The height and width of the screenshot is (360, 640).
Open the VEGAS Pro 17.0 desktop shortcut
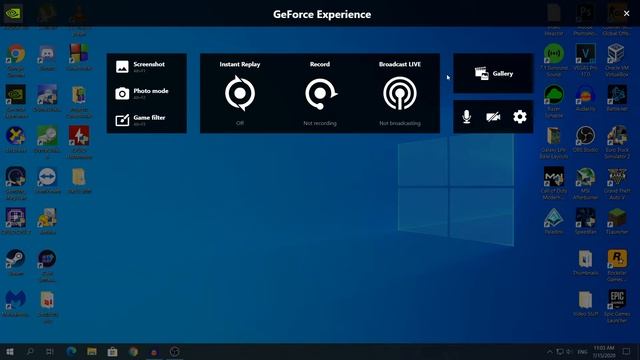(x=585, y=60)
